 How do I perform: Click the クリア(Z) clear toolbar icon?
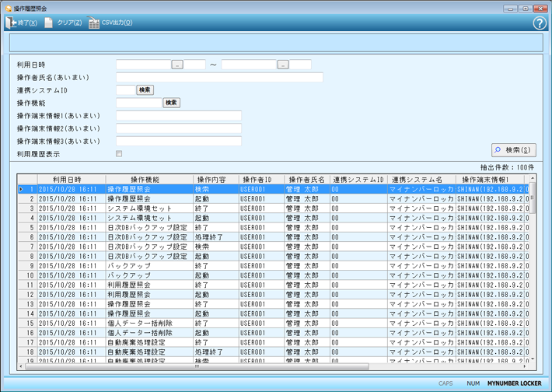[49, 23]
